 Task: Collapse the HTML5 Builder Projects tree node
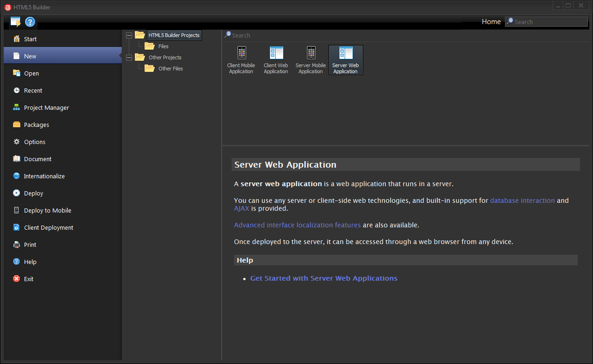129,35
